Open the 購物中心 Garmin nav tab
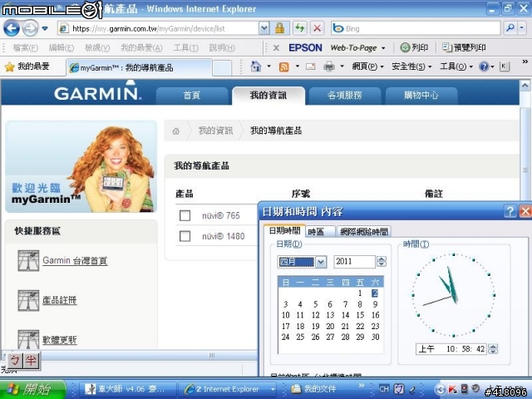Viewport: 532px width, 399px height. pos(421,96)
